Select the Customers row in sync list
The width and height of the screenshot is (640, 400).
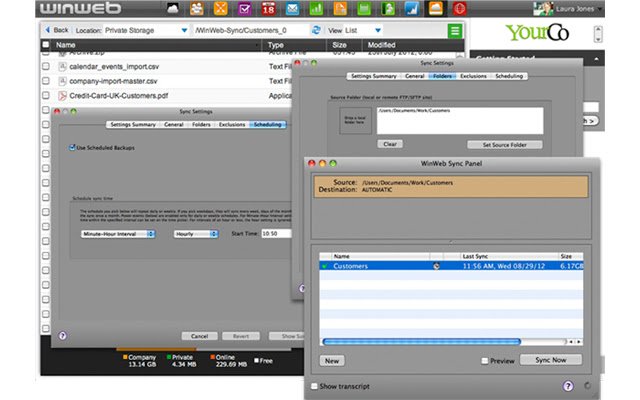coord(451,266)
